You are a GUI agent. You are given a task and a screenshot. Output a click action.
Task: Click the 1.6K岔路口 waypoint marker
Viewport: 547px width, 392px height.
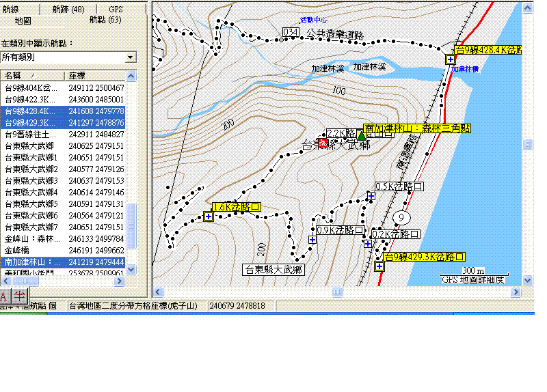tap(209, 216)
